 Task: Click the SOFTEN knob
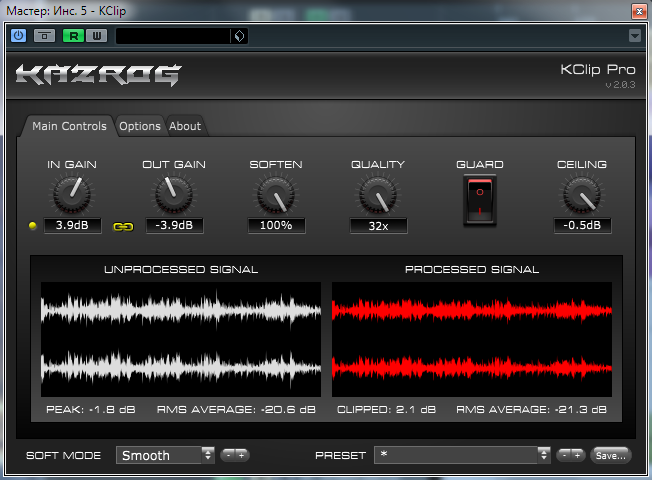276,194
